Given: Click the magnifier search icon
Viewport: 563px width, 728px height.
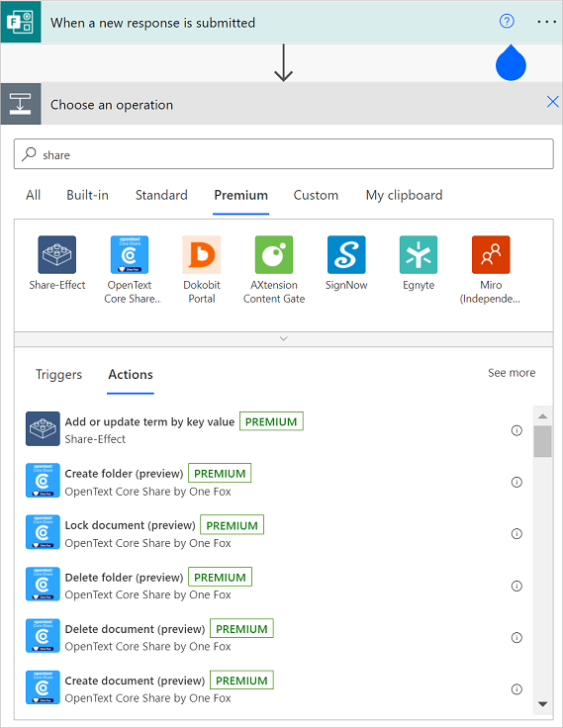Looking at the screenshot, I should point(29,153).
